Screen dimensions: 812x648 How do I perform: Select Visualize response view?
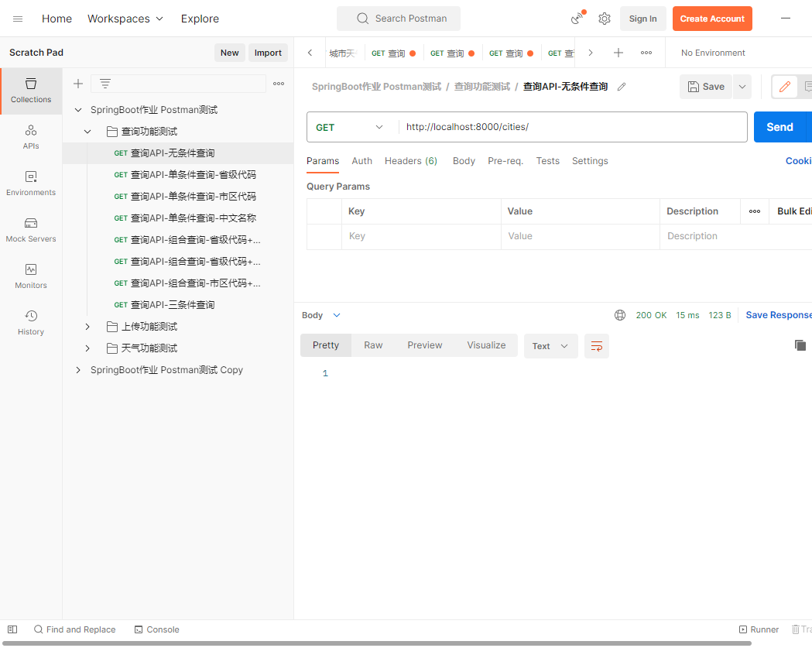486,345
